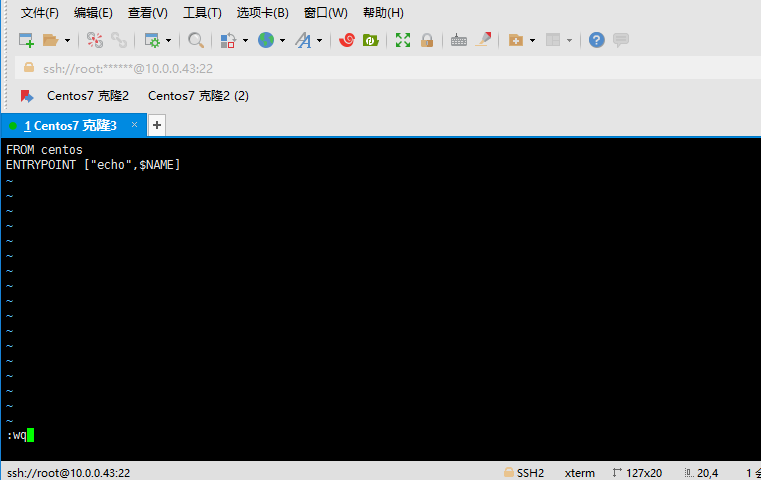Click the color scheme squares icon
761x480 pixels.
228,40
